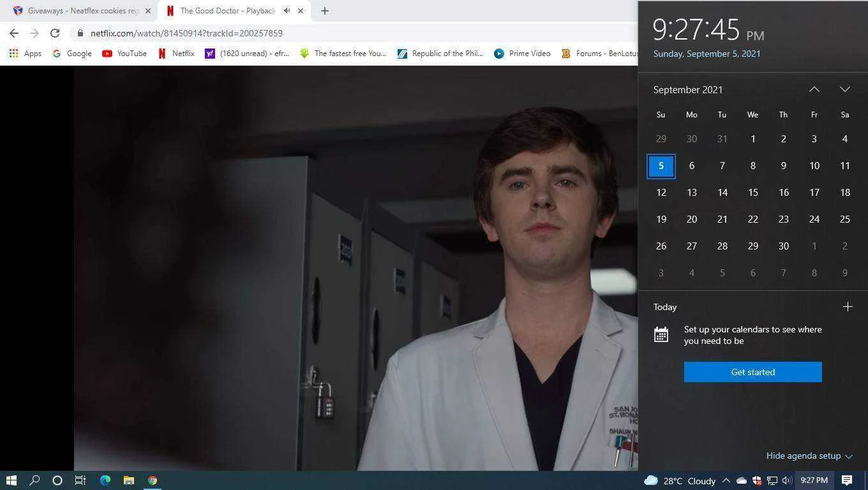Select September 18 in the calendar
The width and height of the screenshot is (868, 490).
click(x=844, y=193)
